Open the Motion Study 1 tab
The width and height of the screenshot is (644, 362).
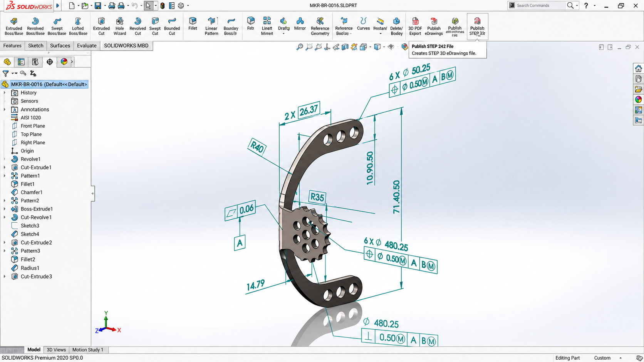coord(88,350)
